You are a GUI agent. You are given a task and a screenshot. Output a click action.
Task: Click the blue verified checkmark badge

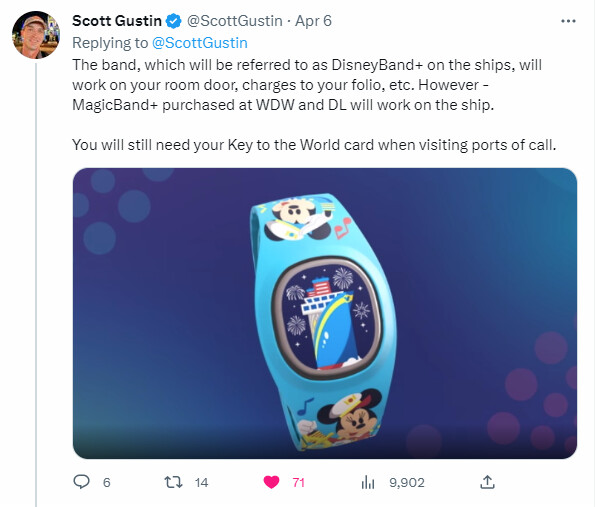coord(174,21)
